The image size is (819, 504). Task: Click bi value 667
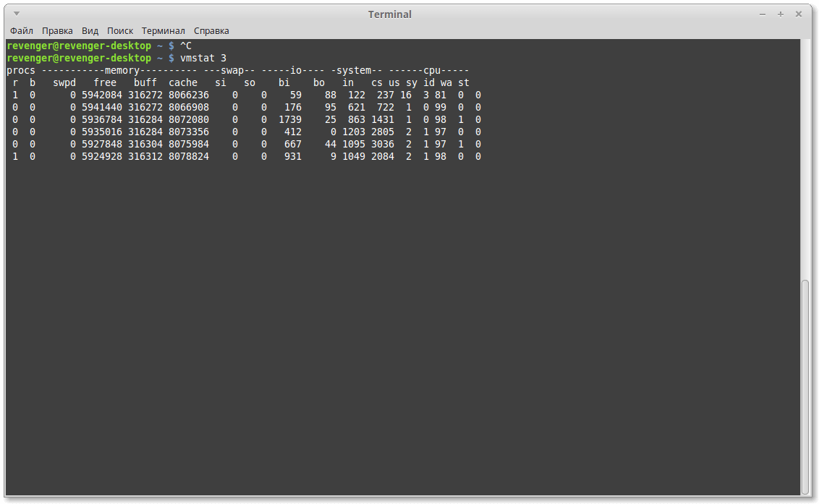click(293, 144)
